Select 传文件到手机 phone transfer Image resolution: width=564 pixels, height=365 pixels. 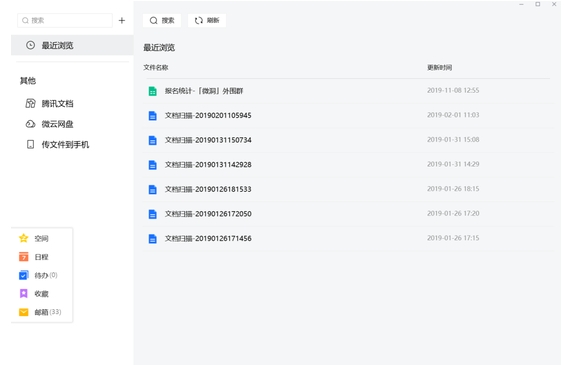(58, 145)
